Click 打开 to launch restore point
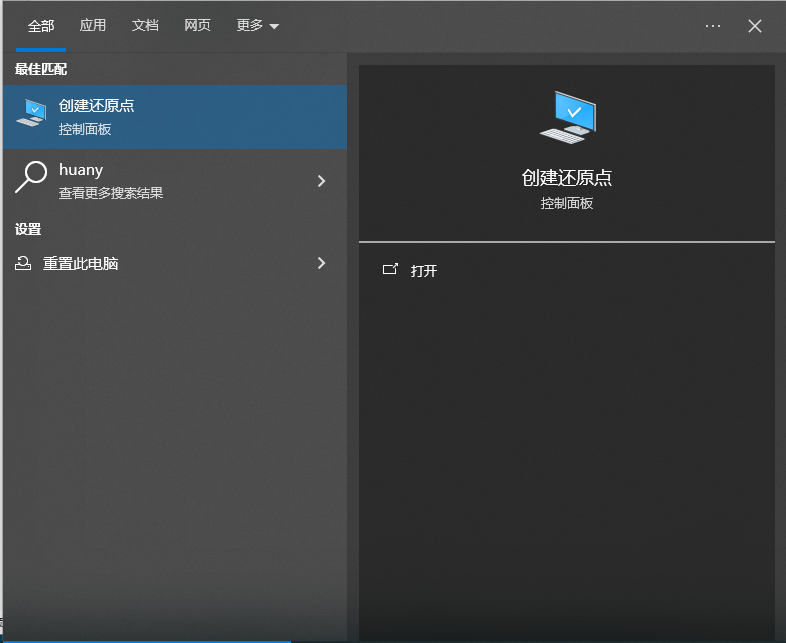The height and width of the screenshot is (643, 786). click(424, 271)
